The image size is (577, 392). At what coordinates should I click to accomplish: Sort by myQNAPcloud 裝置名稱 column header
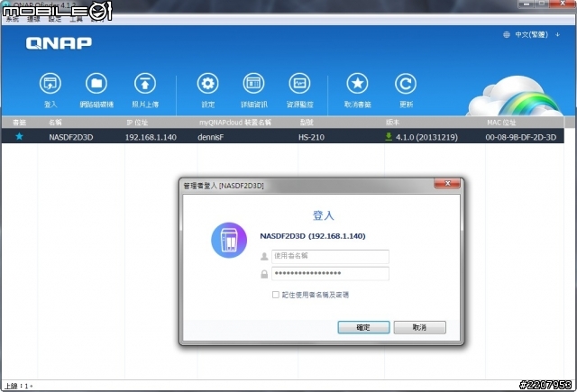click(235, 123)
